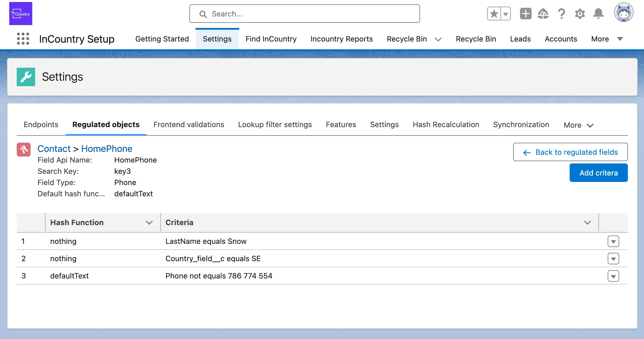644x339 pixels.
Task: Open global actions plus icon
Action: click(526, 14)
